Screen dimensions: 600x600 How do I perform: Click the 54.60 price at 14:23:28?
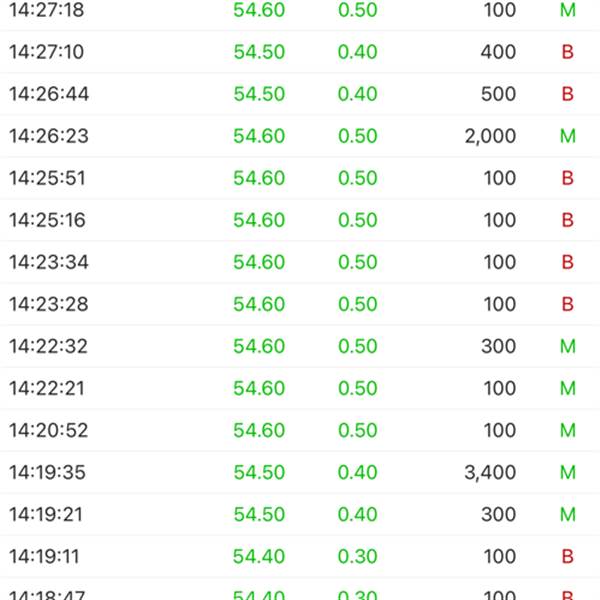(x=259, y=304)
